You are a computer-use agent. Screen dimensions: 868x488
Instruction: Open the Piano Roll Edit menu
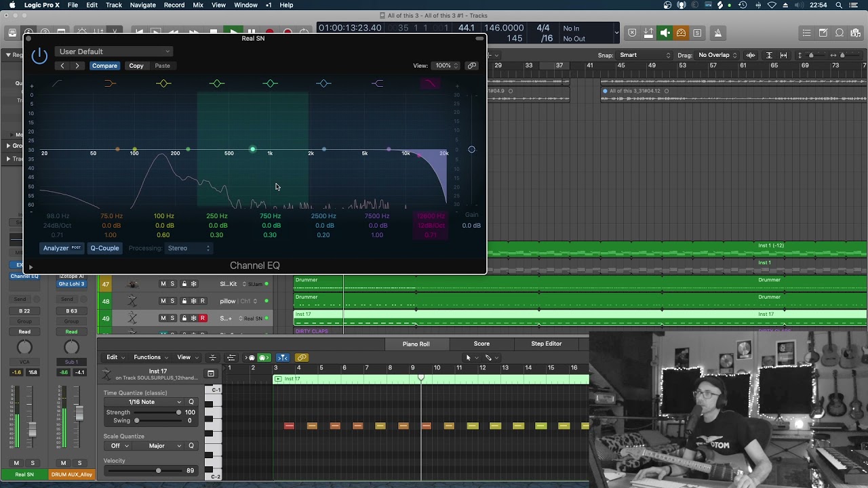[x=115, y=357]
